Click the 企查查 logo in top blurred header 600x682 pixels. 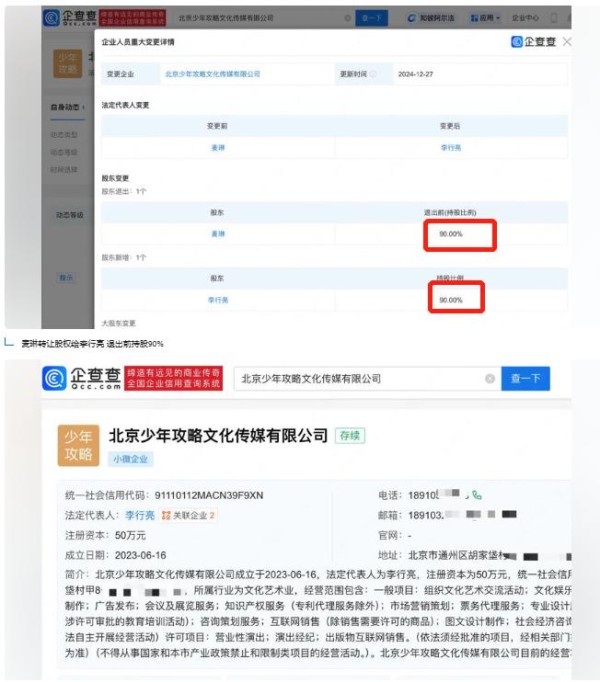coord(70,17)
